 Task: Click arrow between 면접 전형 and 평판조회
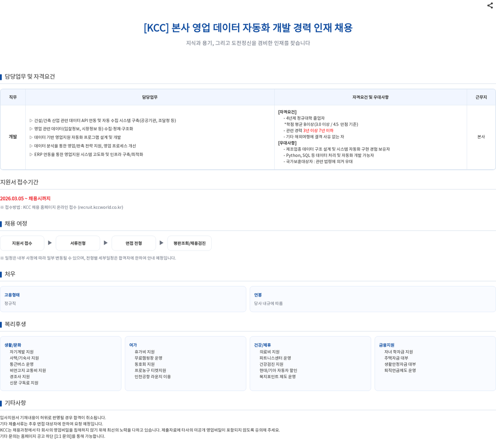tap(161, 243)
